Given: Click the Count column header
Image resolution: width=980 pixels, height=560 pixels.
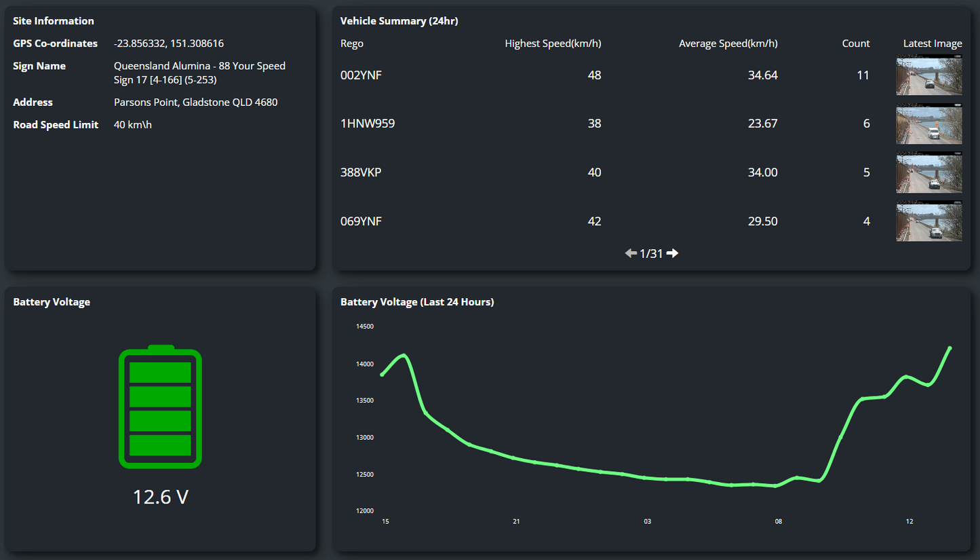Looking at the screenshot, I should [855, 43].
